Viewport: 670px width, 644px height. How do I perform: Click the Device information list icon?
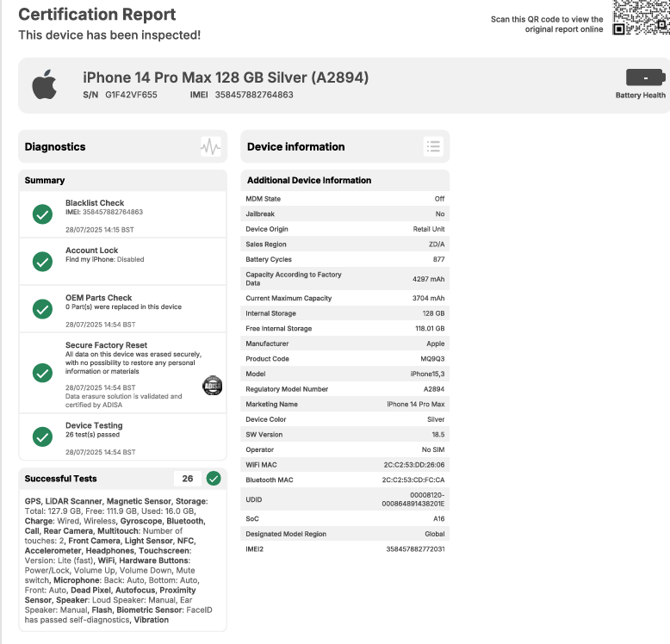(433, 146)
